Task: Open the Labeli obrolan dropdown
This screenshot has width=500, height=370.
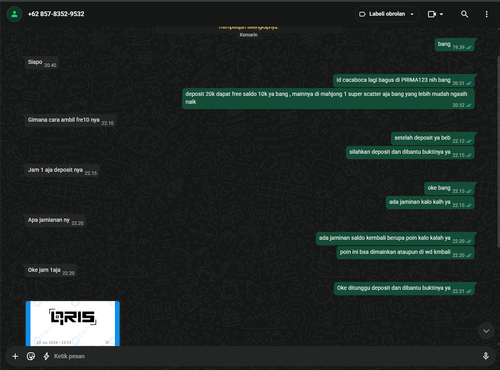Action: 387,14
